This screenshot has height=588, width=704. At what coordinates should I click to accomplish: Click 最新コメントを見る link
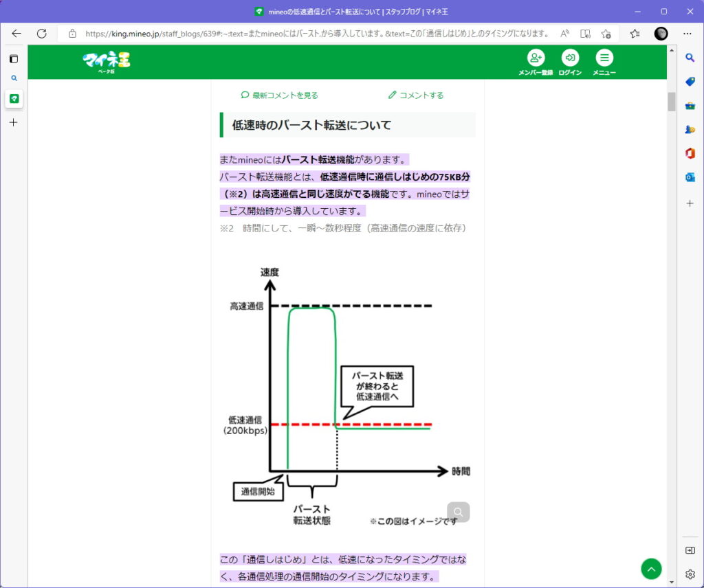coord(279,95)
